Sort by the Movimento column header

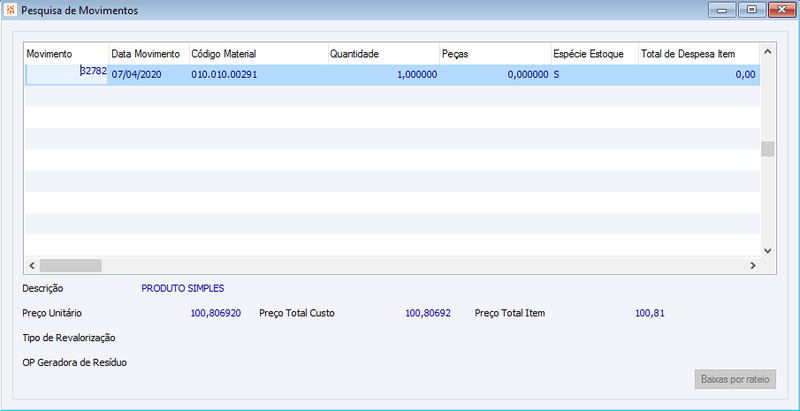pyautogui.click(x=67, y=54)
